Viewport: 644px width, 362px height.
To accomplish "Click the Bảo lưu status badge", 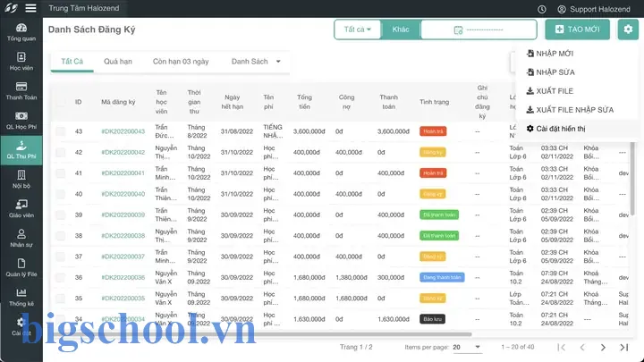I will (x=433, y=319).
